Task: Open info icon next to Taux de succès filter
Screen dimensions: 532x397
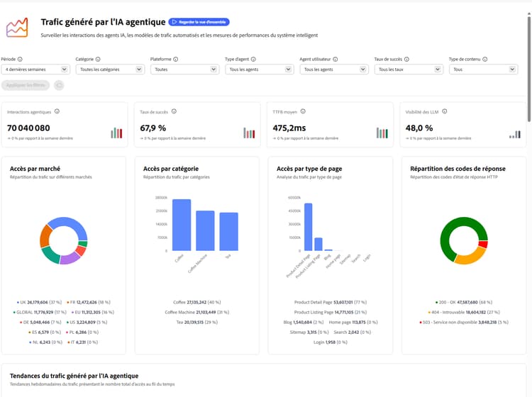Action: [406, 59]
